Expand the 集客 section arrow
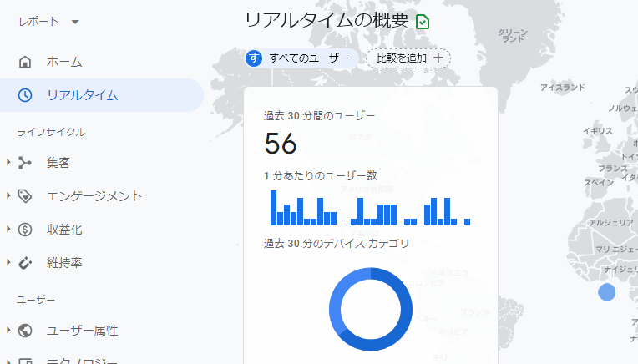Screen dimensions: 638x364 tap(8, 163)
